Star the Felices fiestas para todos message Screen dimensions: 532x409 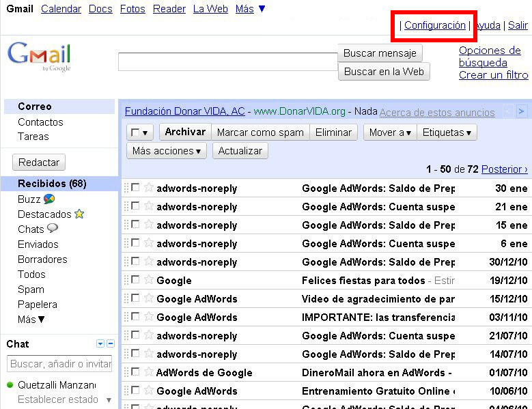[149, 279]
